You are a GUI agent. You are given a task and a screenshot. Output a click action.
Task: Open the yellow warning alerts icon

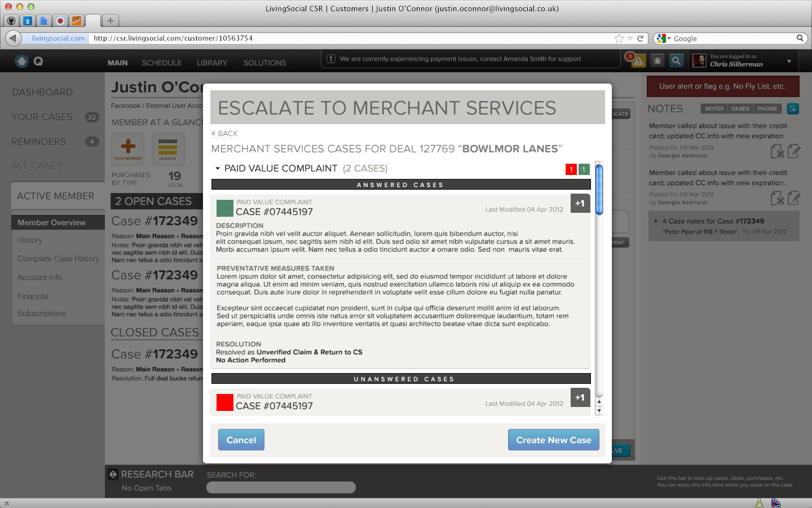point(638,60)
